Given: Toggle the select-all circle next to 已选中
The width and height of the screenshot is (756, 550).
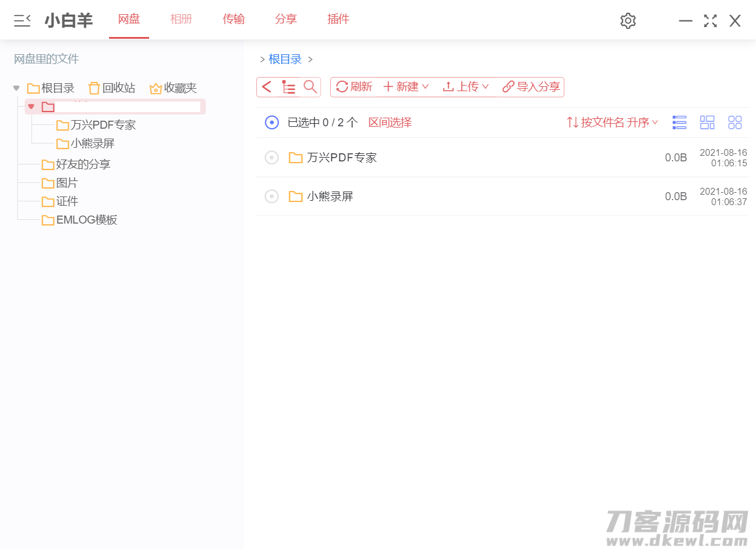Looking at the screenshot, I should 272,123.
